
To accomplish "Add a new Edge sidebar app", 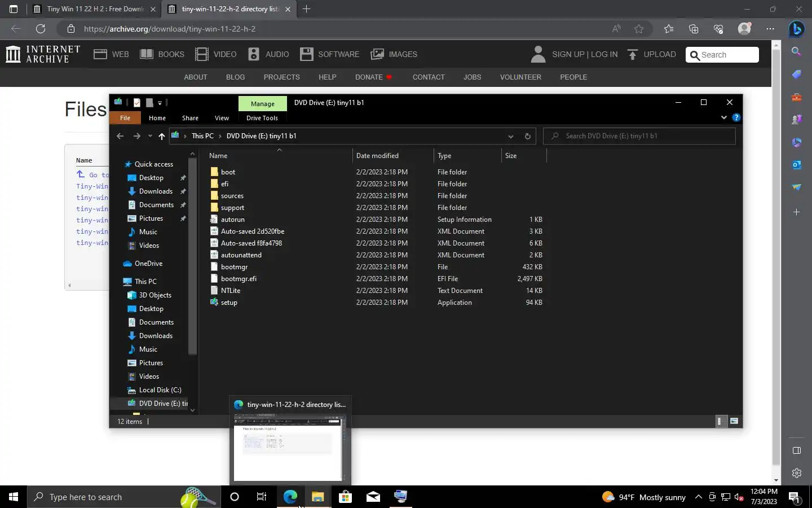I will [x=796, y=212].
